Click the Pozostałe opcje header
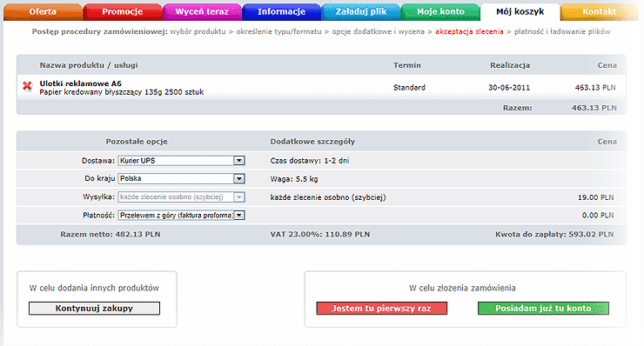The width and height of the screenshot is (644, 346). (x=137, y=142)
